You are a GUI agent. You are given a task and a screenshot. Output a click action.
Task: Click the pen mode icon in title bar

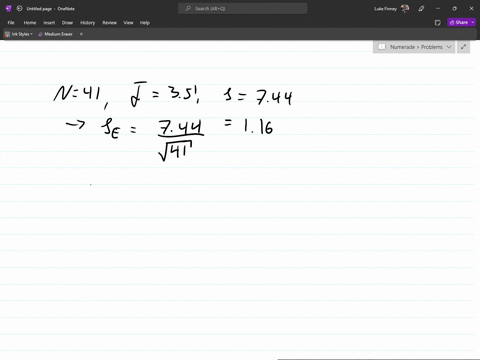click(421, 9)
